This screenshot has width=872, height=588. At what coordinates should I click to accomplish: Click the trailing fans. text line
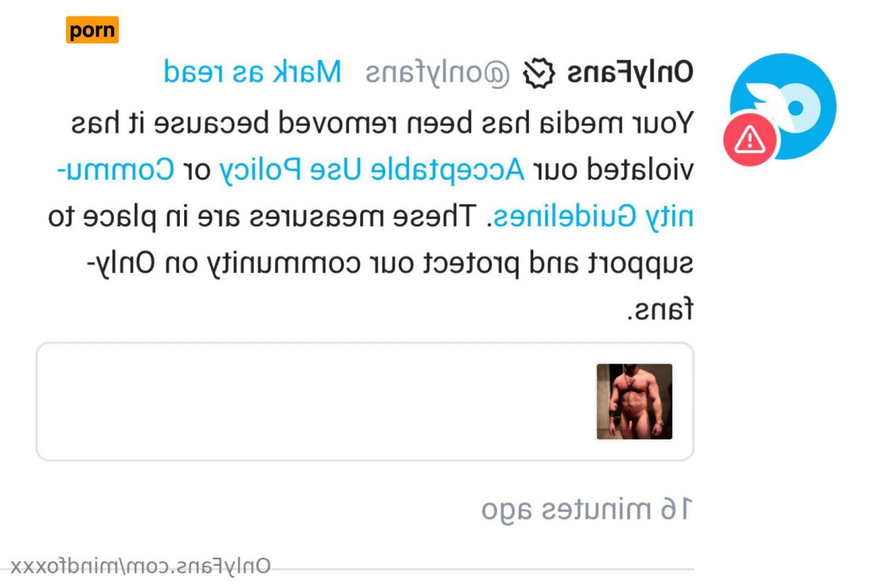pos(660,310)
